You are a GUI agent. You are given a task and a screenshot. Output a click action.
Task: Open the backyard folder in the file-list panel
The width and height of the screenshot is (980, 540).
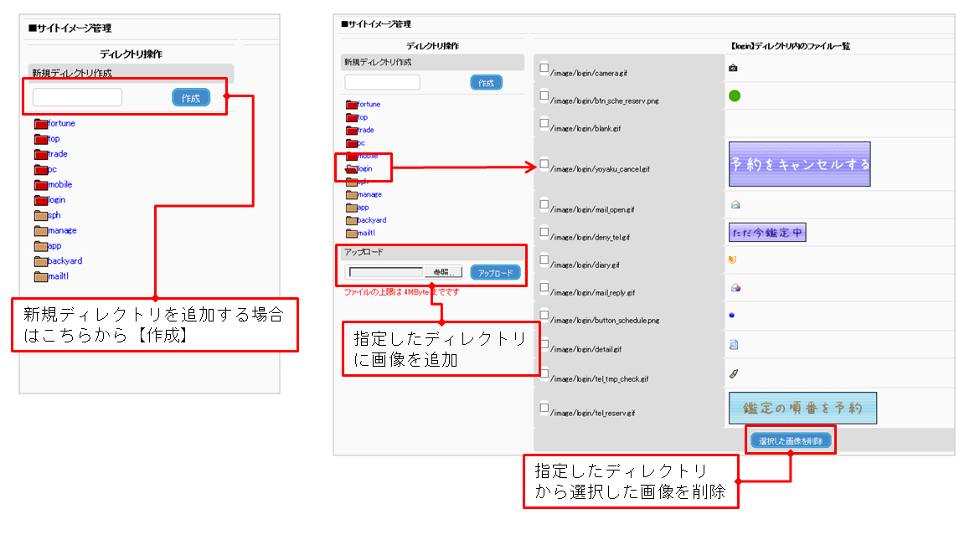372,220
